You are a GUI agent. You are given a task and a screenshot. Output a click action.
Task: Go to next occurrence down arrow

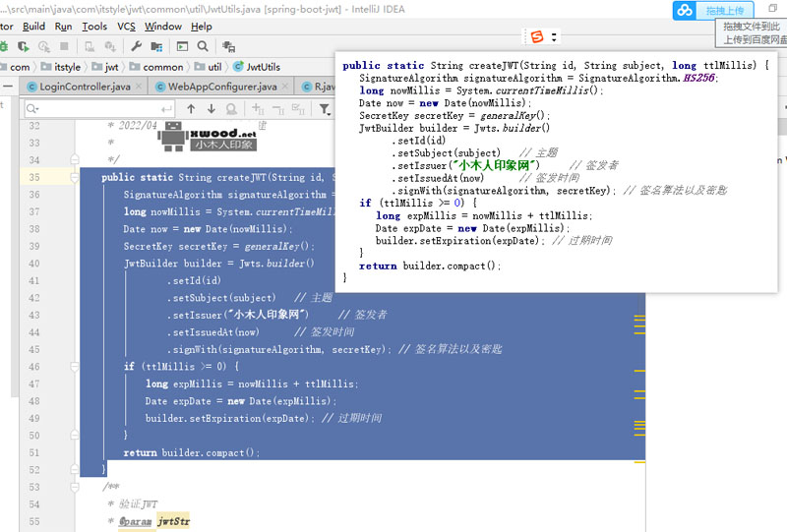click(212, 108)
